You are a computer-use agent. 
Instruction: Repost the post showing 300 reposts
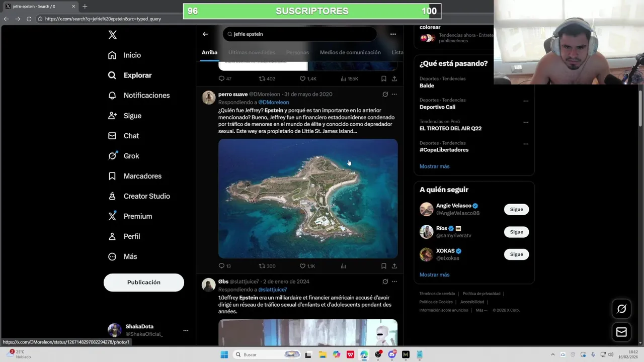[262, 266]
